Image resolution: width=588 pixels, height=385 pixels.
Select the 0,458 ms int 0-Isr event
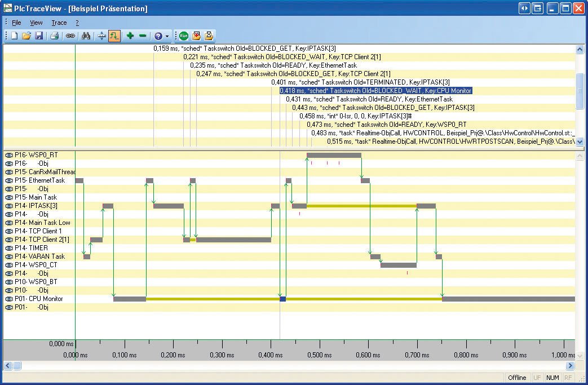pyautogui.click(x=356, y=116)
